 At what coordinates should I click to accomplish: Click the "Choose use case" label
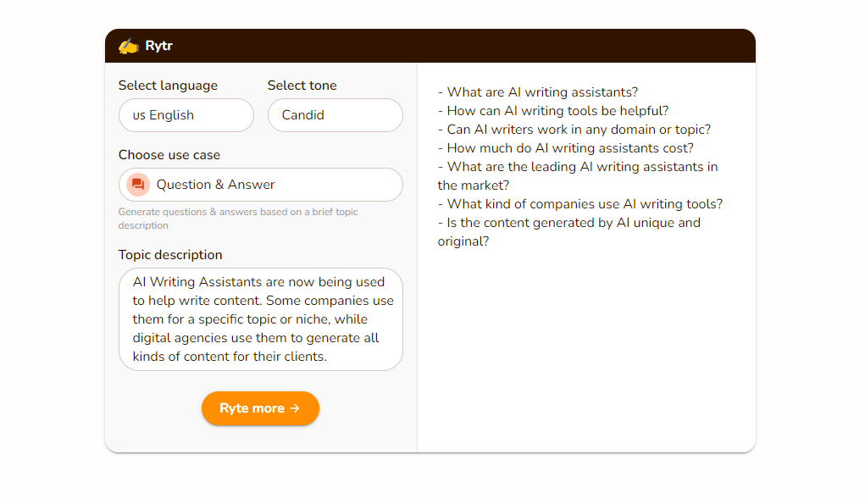pos(169,155)
